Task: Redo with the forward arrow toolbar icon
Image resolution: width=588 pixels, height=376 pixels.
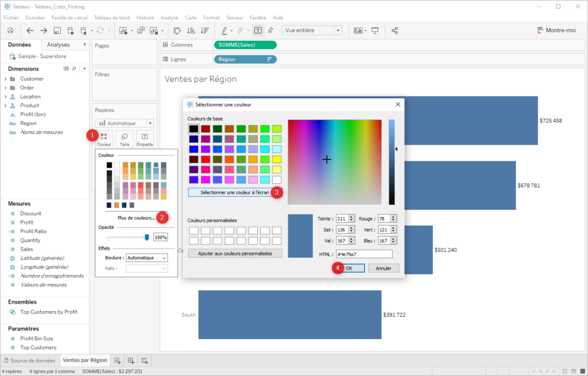Action: [x=44, y=30]
